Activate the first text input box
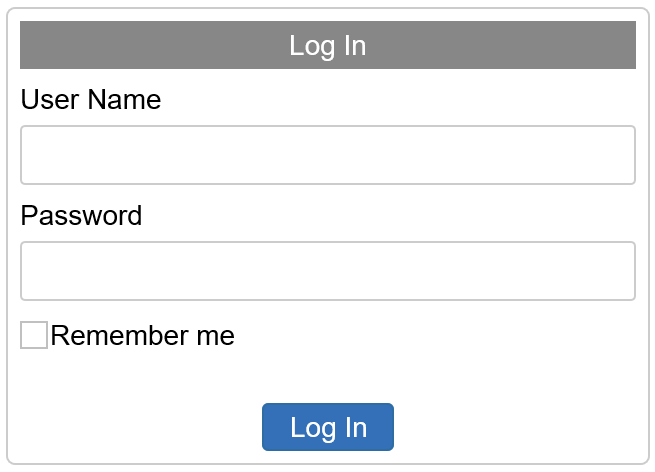The height and width of the screenshot is (472, 655). coord(328,155)
